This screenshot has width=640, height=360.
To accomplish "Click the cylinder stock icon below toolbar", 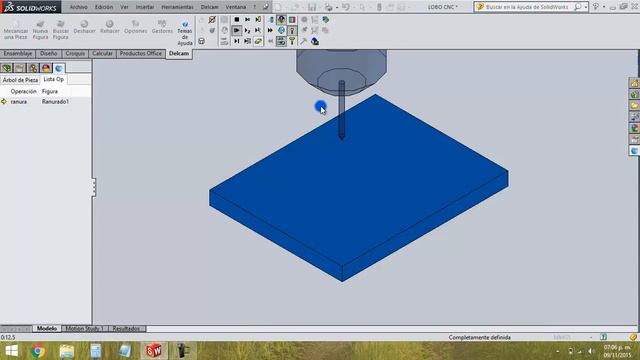I will 202,41.
